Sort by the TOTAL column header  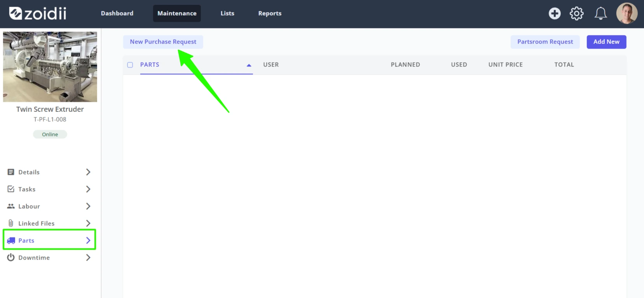[564, 65]
